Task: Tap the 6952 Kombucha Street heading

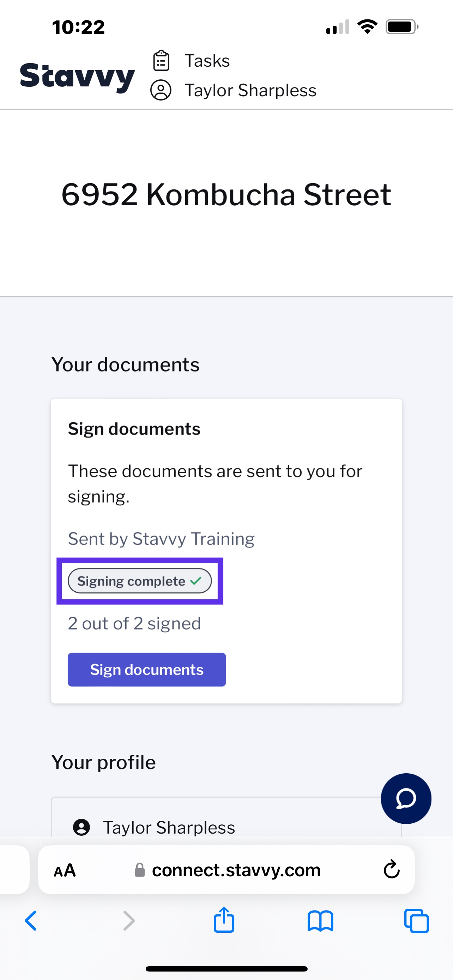Action: (x=226, y=194)
